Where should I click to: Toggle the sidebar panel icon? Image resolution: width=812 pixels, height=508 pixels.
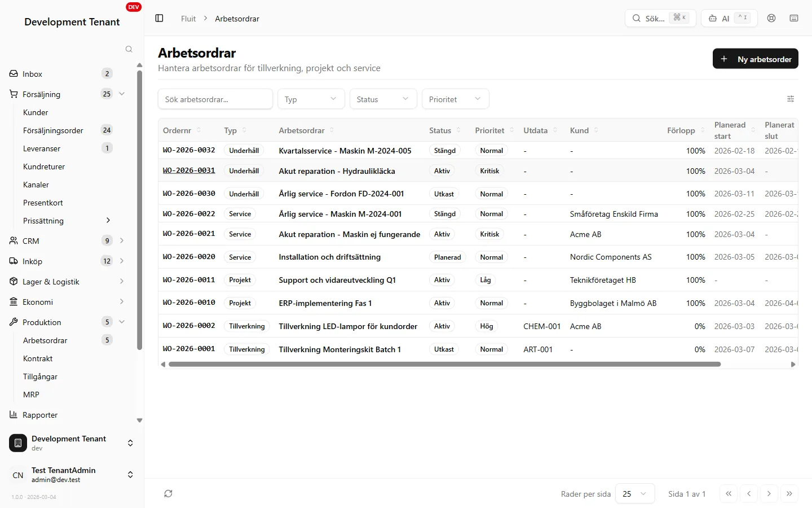coord(159,18)
